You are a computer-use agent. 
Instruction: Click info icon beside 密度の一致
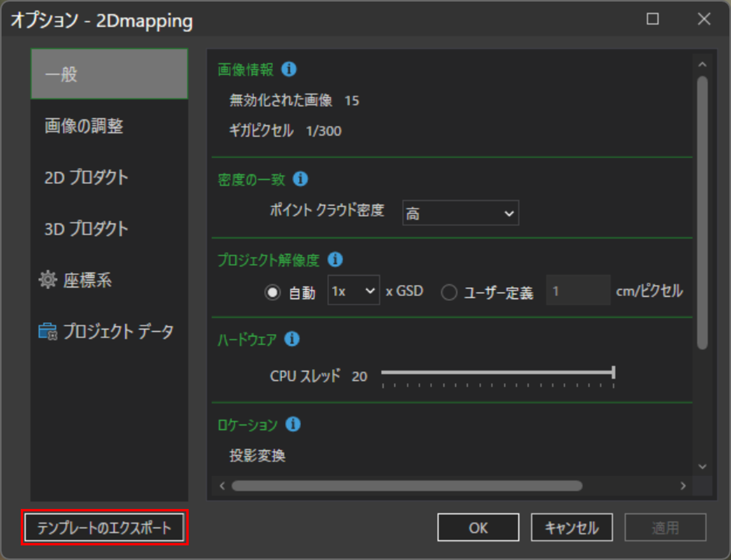[x=300, y=179]
